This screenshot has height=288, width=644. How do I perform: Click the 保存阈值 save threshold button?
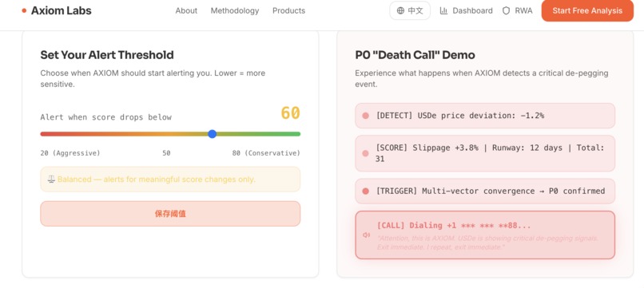tap(170, 214)
